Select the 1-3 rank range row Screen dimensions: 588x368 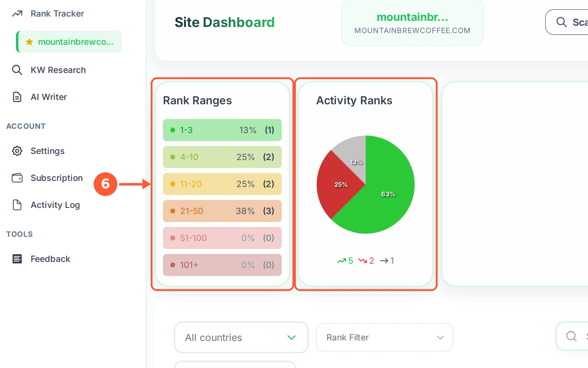(x=222, y=130)
